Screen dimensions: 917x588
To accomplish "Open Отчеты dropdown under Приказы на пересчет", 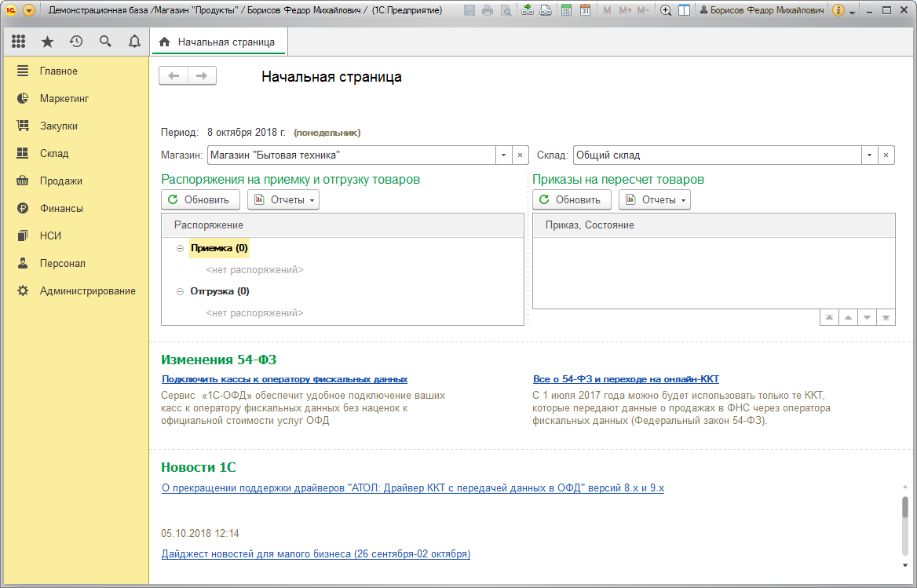I will click(x=655, y=200).
